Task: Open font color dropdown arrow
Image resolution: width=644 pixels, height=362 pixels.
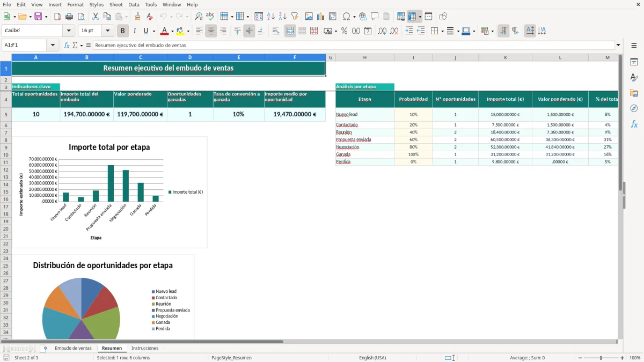Action: point(172,31)
